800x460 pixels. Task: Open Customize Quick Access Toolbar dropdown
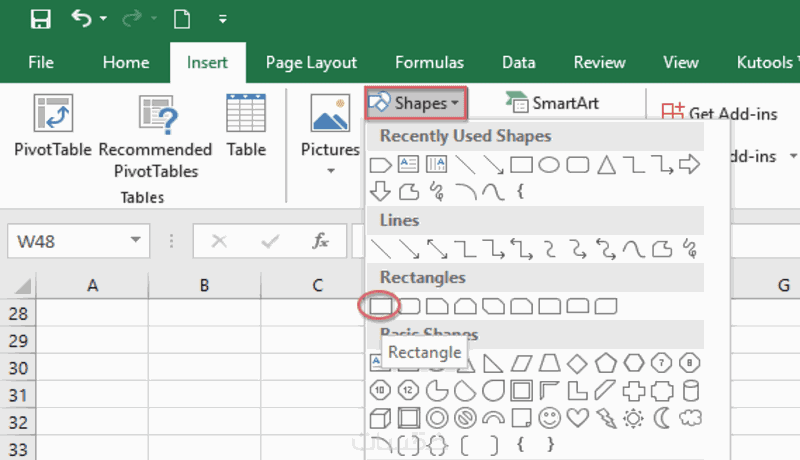222,18
